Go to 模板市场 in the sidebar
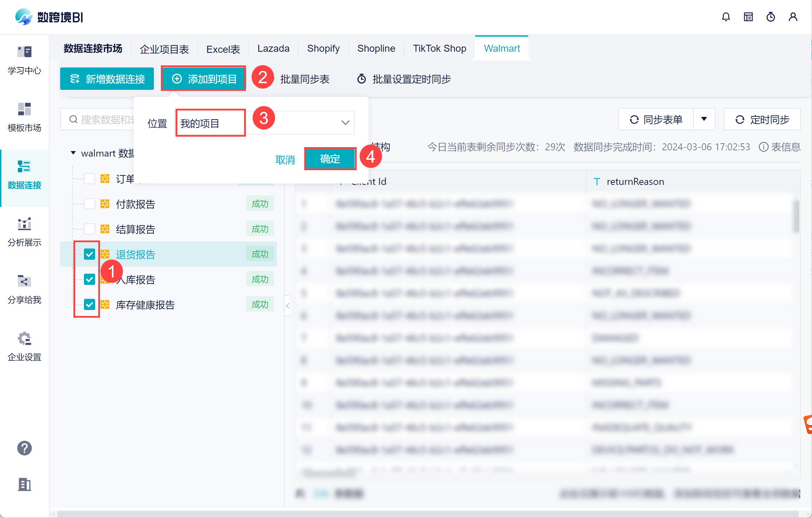 coord(24,117)
